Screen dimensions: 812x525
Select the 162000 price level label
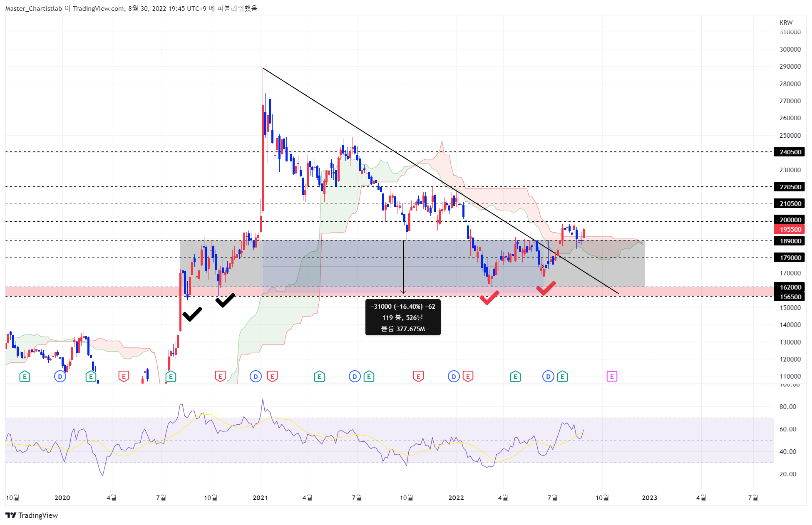click(790, 287)
